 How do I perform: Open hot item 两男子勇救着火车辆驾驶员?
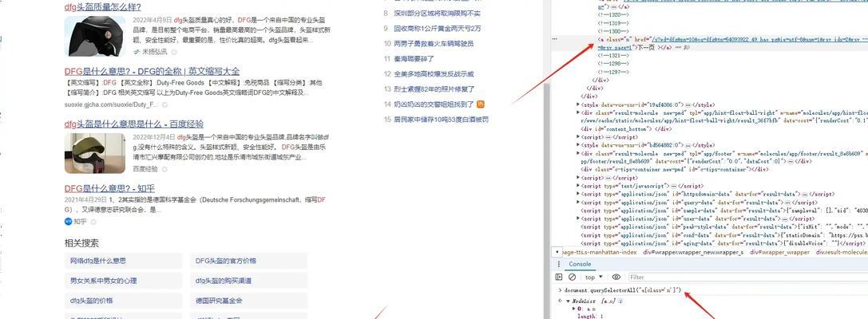point(434,43)
